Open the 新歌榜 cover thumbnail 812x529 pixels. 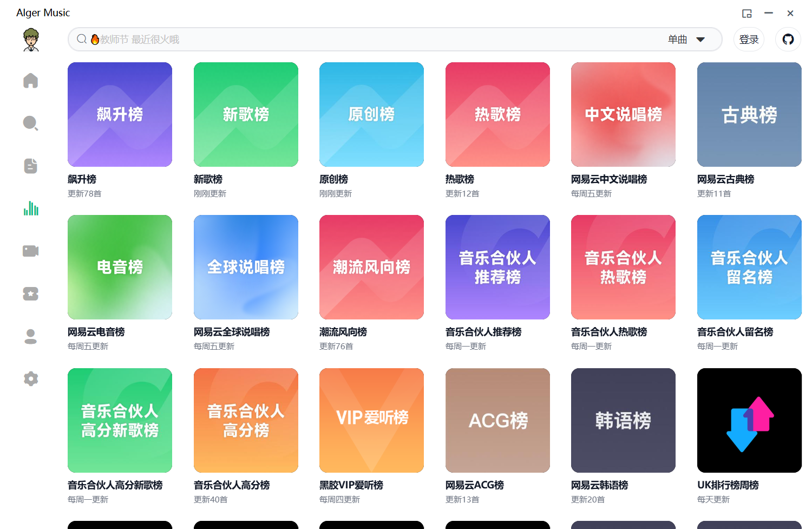[246, 114]
